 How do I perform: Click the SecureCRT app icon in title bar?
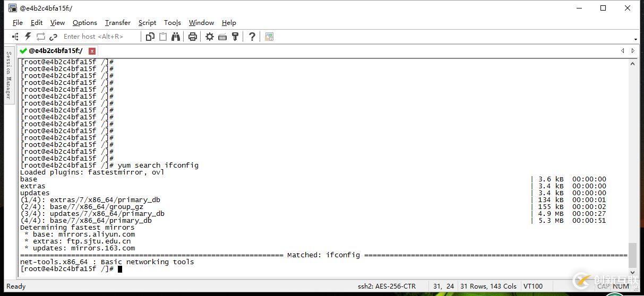(12, 8)
